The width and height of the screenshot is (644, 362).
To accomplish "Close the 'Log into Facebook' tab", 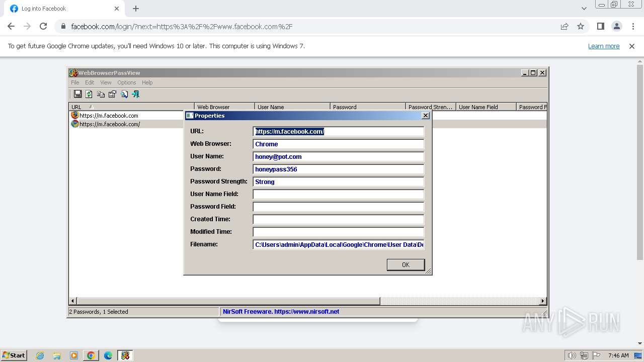I will tap(117, 9).
